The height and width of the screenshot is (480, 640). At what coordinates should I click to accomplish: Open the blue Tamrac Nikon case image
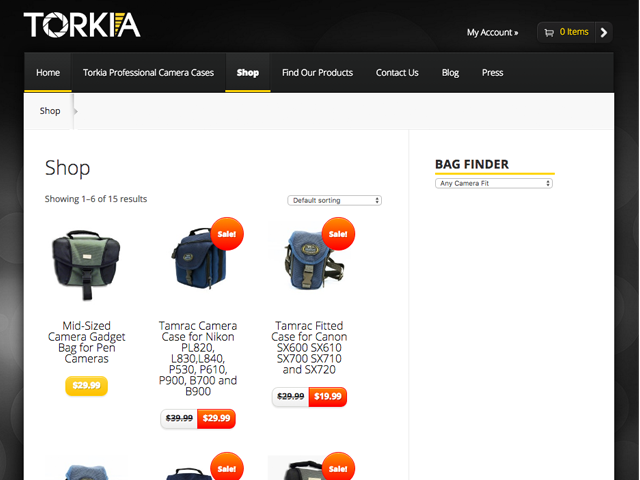pyautogui.click(x=199, y=258)
